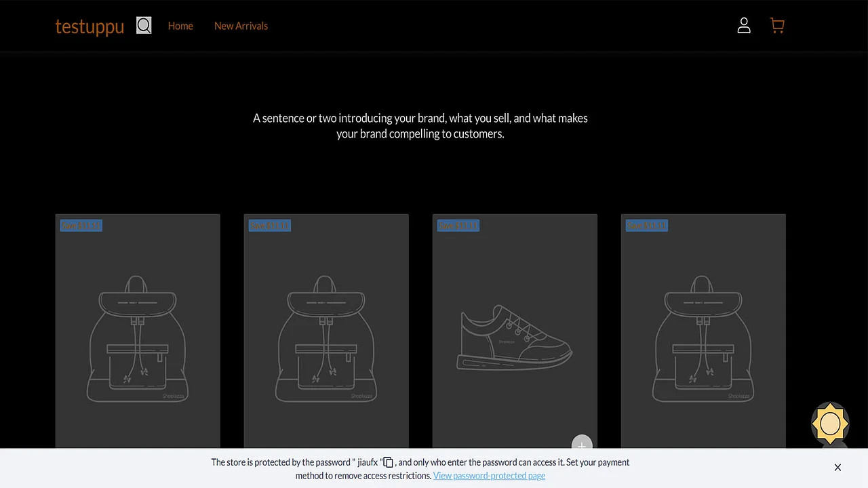868x488 pixels.
Task: Select the cart icon to check out
Action: (777, 25)
